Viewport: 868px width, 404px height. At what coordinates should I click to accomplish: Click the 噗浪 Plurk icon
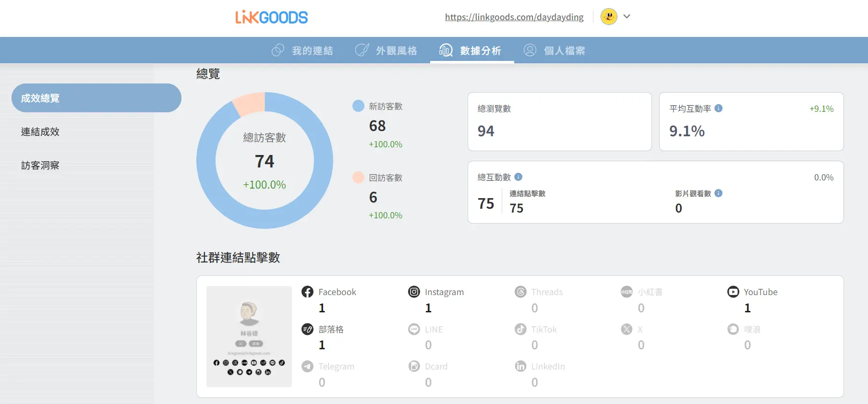click(x=733, y=329)
